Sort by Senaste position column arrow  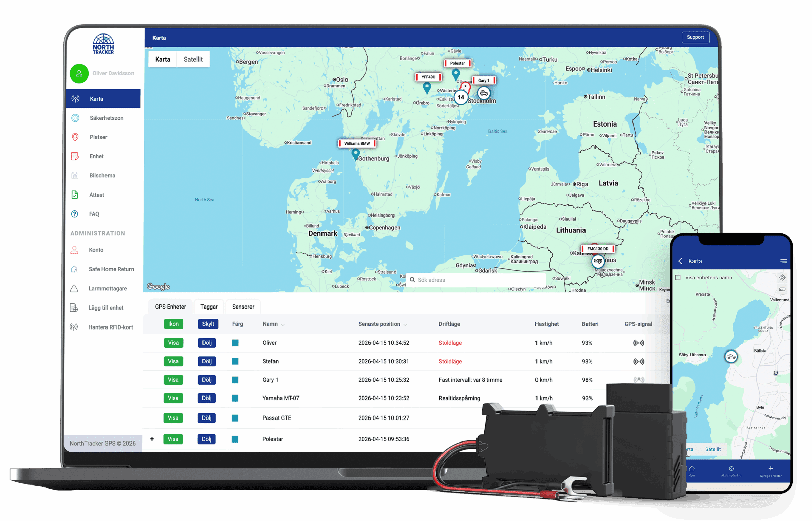click(x=405, y=324)
